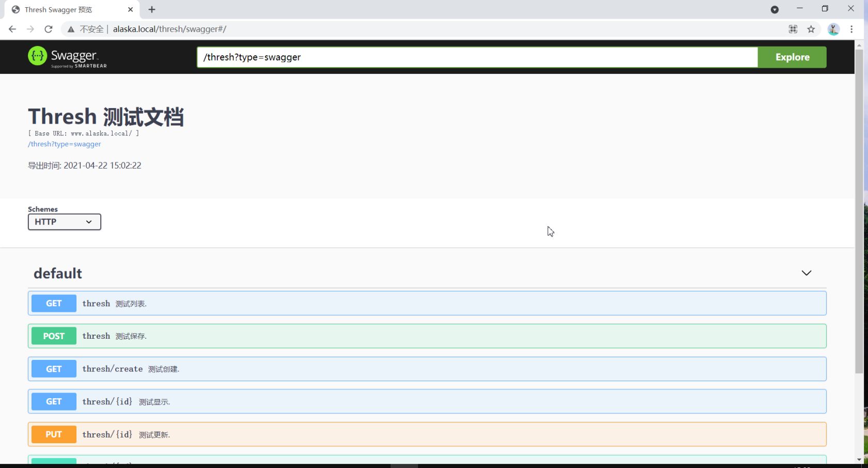Select the Thresh Swagger browser tab
The image size is (868, 468).
72,9
